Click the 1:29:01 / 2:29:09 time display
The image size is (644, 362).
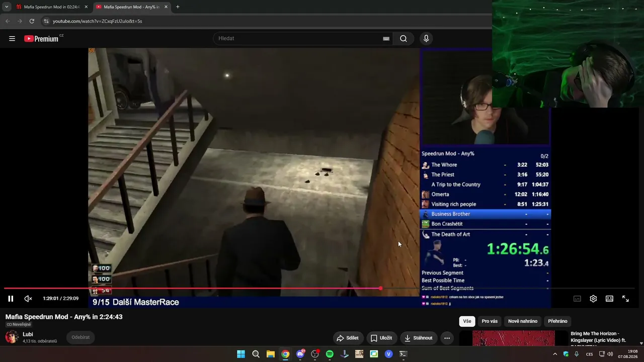(61, 299)
